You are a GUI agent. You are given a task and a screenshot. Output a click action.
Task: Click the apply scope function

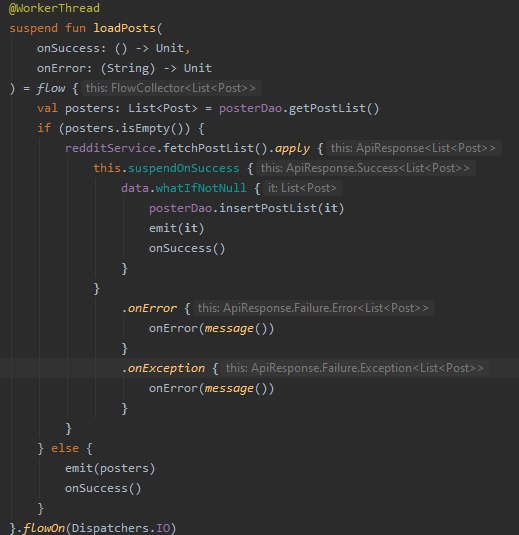(292, 148)
